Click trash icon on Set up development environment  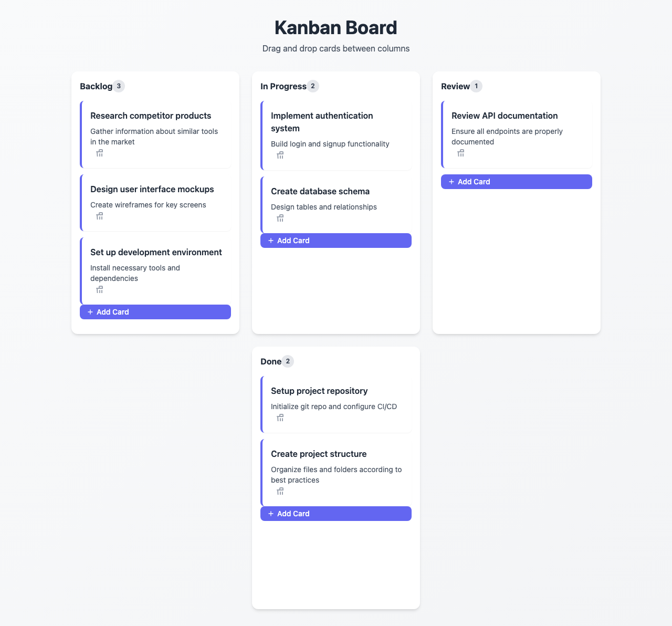100,290
